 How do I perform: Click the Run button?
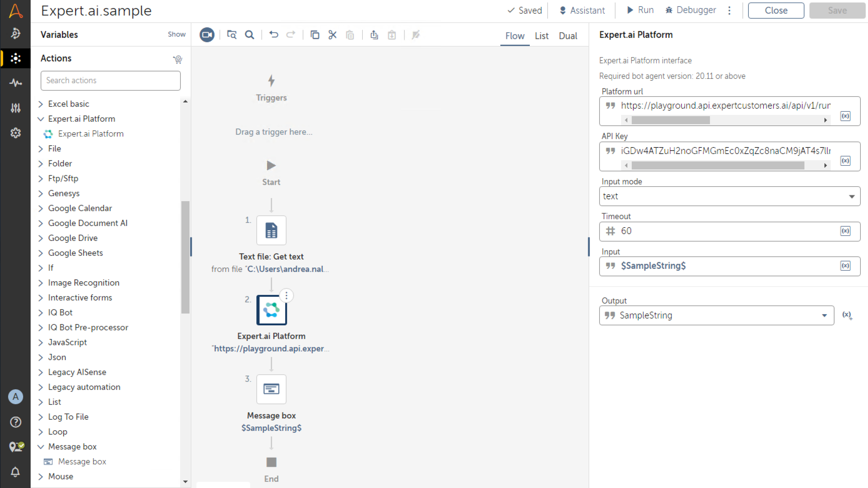[x=640, y=10]
